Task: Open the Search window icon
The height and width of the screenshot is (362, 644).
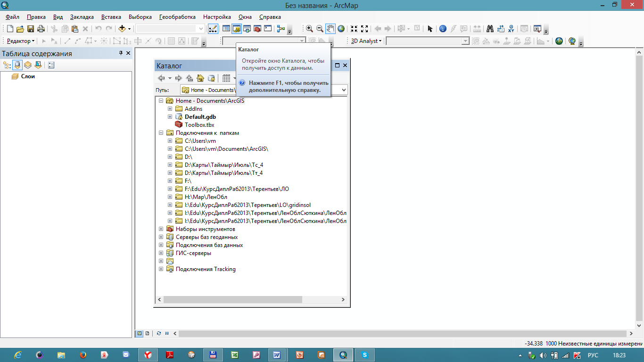Action: [x=247, y=29]
